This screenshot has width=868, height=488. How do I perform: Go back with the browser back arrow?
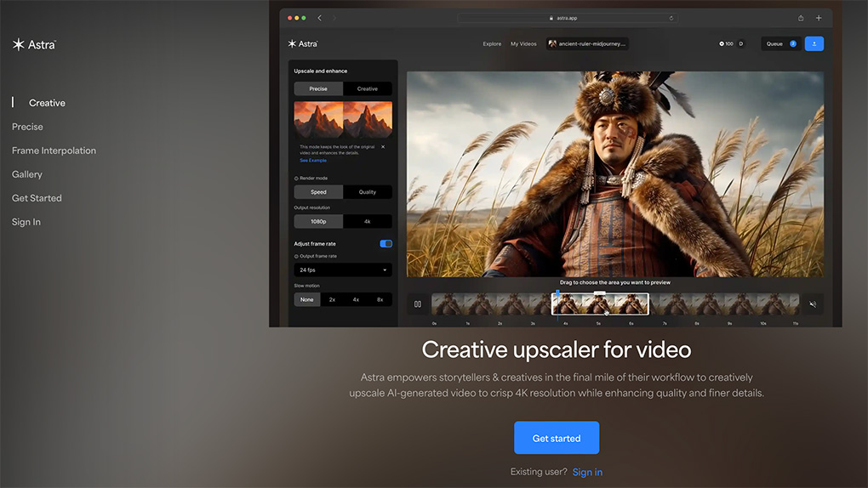tap(319, 18)
